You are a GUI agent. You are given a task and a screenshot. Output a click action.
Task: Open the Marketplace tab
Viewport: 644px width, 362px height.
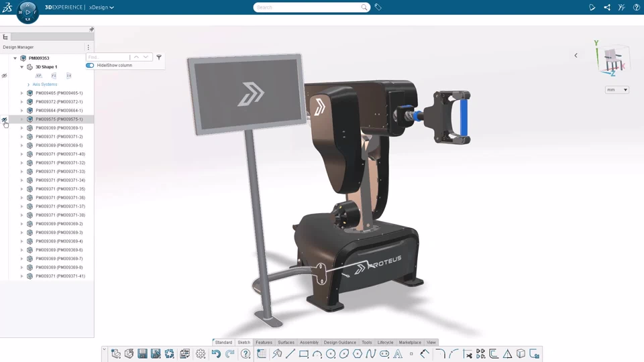[410, 343]
